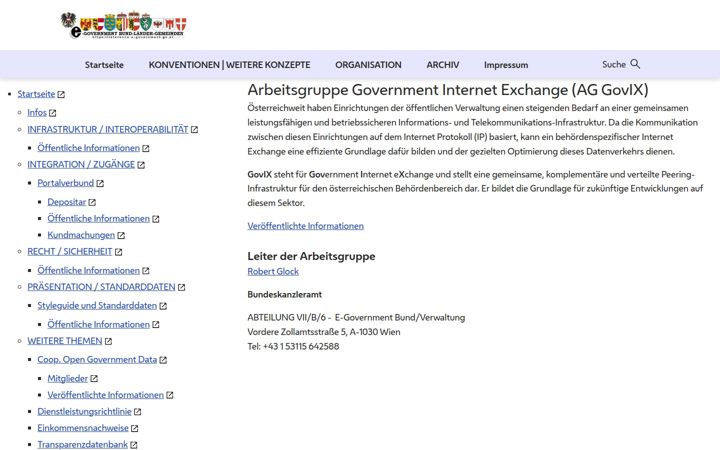Open Styleguide und Standarddaten link
The image size is (720, 450).
pos(97,305)
